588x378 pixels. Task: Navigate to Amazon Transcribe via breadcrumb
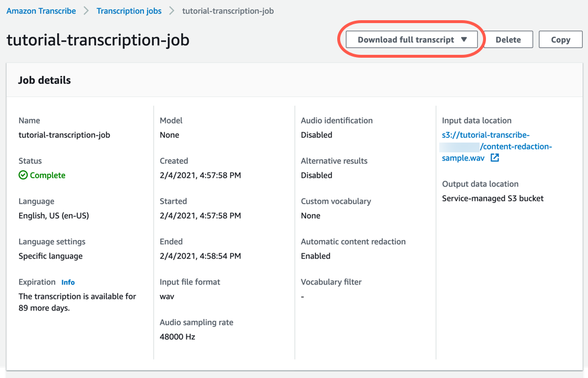pos(40,10)
